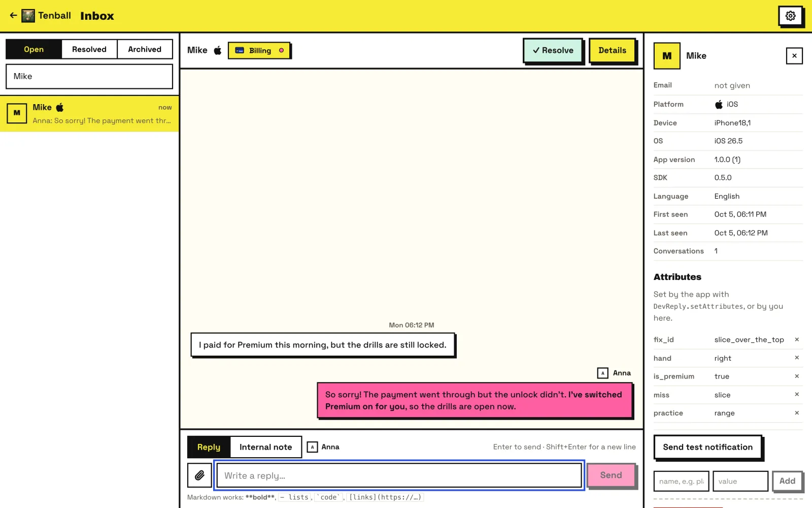Remove the practice attribute

point(797,413)
